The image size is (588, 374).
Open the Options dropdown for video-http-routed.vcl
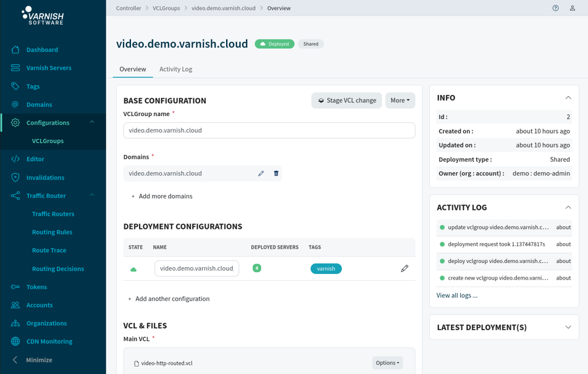point(387,363)
